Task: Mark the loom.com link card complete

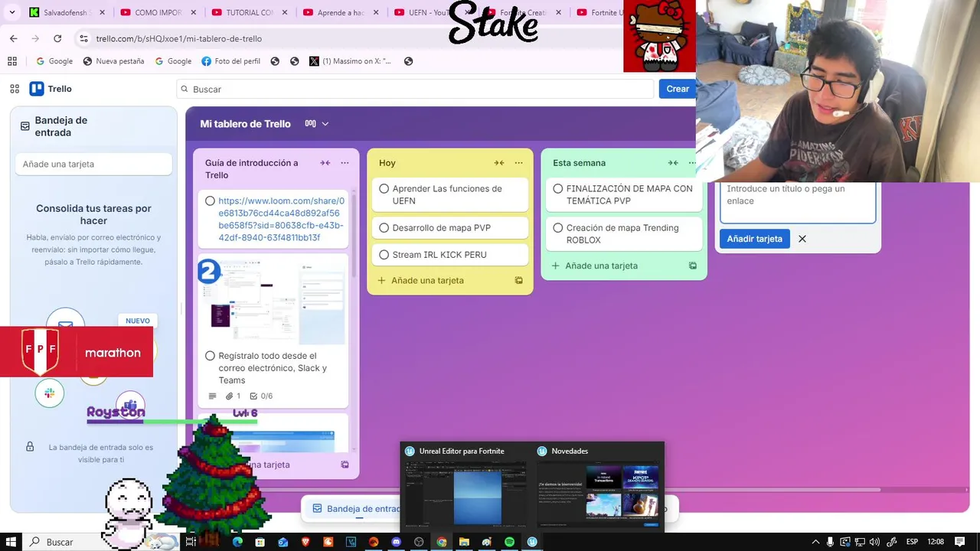Action: (x=211, y=201)
